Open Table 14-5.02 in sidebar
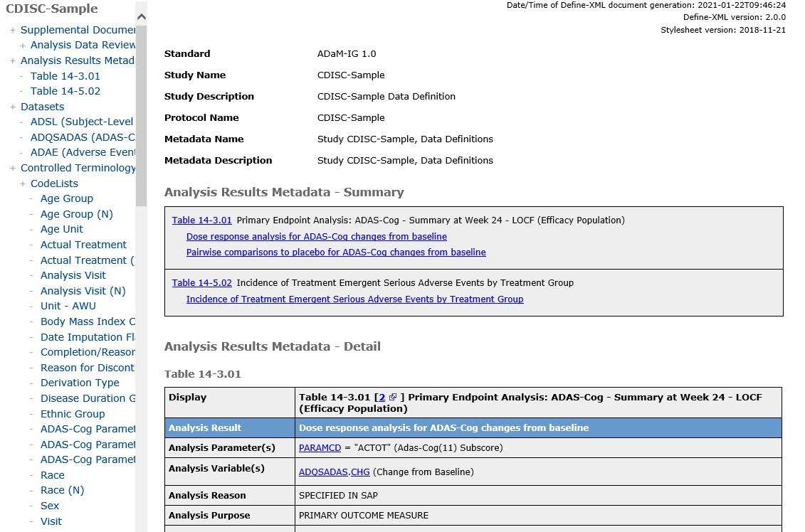The image size is (805, 532). [65, 91]
